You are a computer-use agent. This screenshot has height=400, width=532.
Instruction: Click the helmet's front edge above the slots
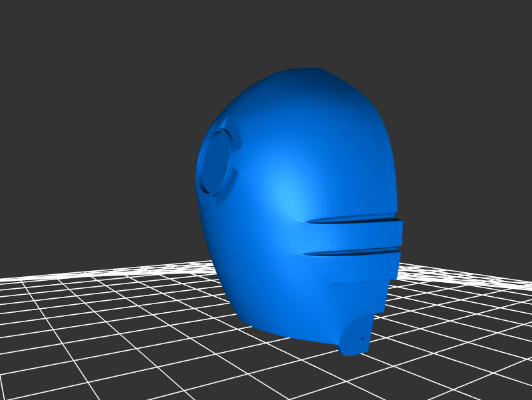tap(389, 166)
